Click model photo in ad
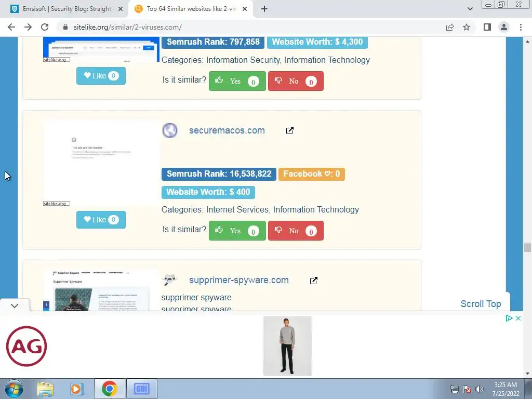Screen dimensions: 532x399 [287, 345]
